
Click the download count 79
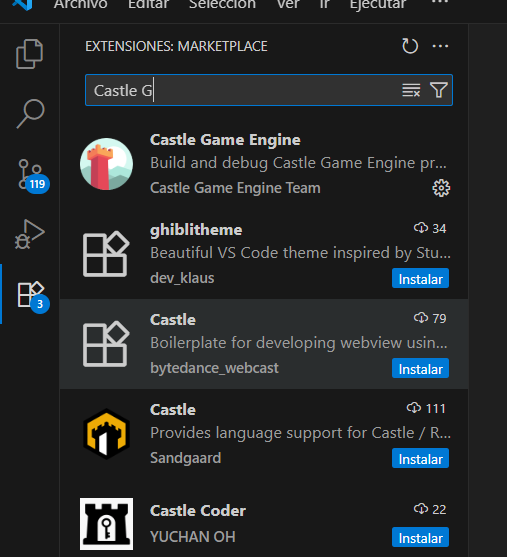click(x=430, y=318)
